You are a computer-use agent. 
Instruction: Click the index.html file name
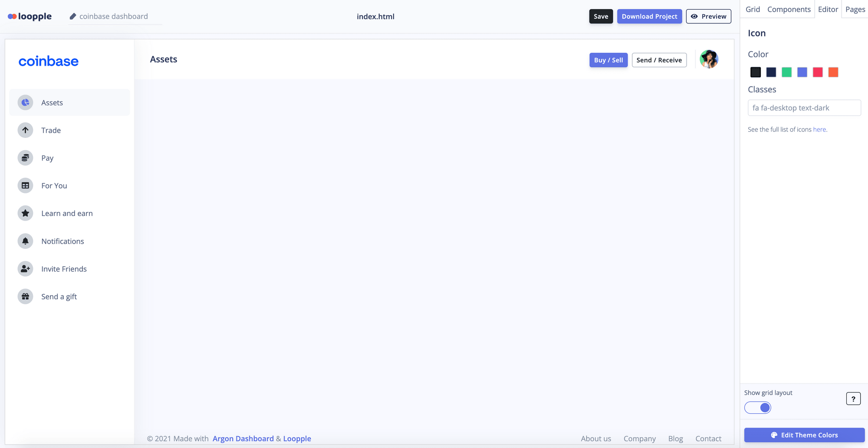click(x=375, y=16)
